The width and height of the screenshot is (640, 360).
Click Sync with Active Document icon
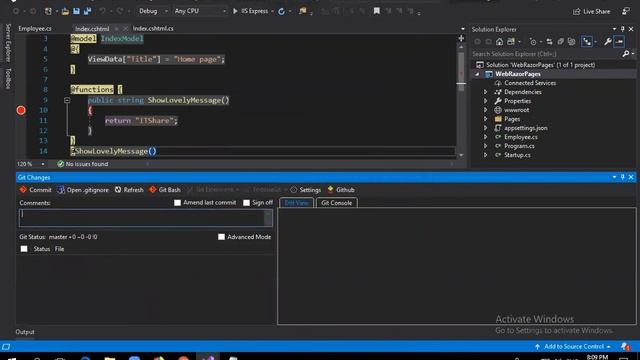pos(549,42)
